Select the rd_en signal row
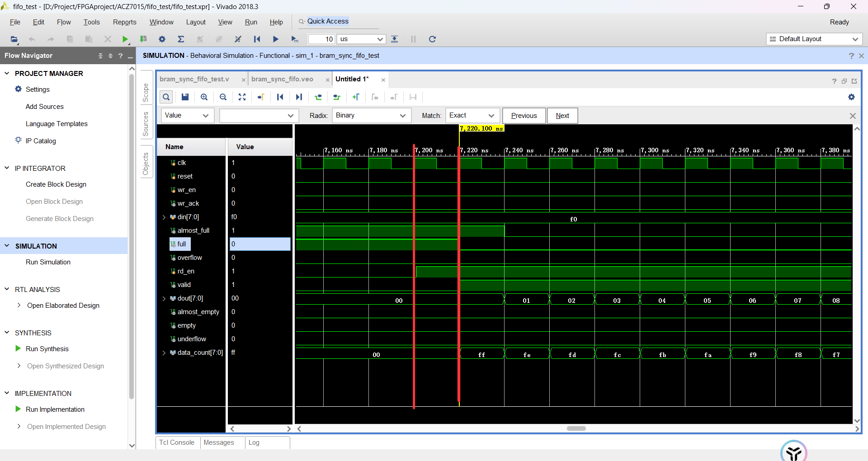Screen dimensions: 868x461 pyautogui.click(x=186, y=272)
